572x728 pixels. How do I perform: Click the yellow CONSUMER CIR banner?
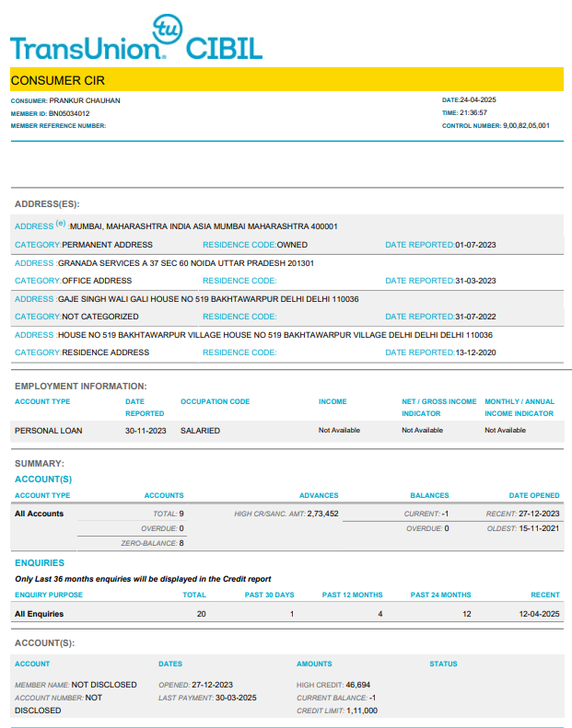(x=286, y=80)
